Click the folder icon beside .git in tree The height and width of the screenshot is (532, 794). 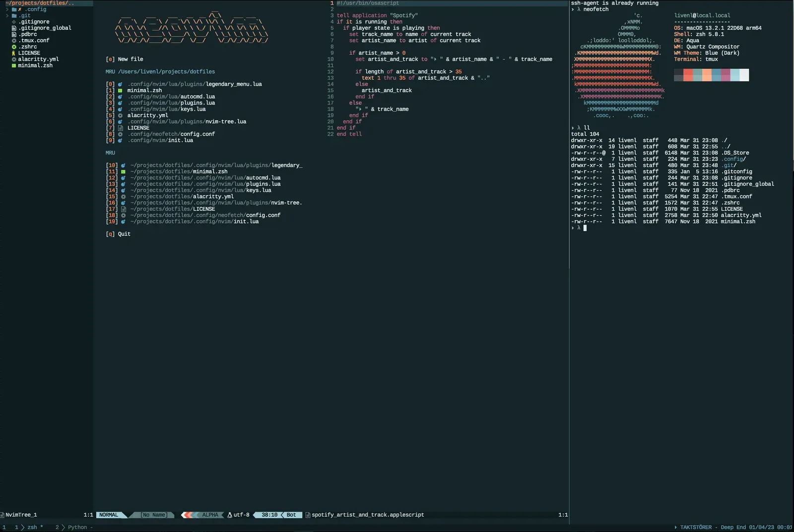(14, 16)
